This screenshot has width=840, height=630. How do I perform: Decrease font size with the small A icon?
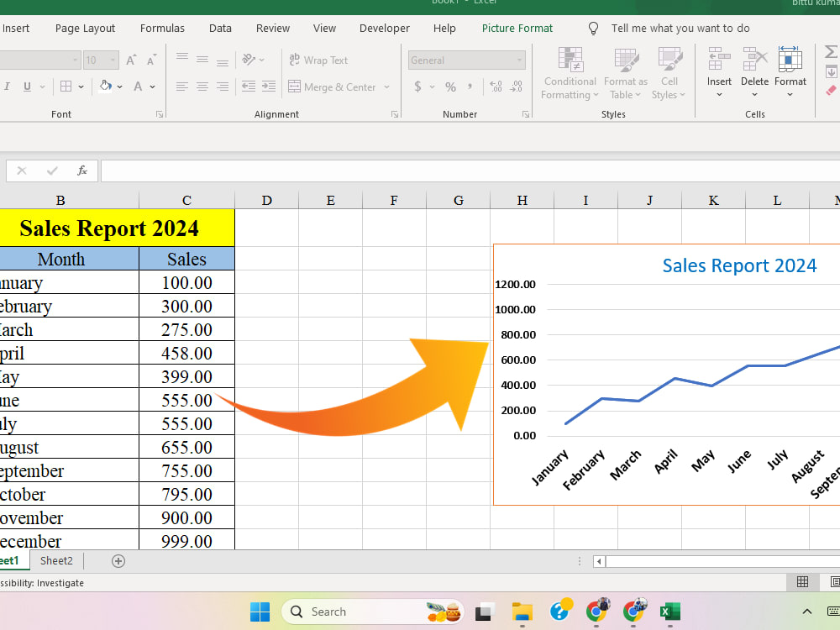[x=151, y=60]
